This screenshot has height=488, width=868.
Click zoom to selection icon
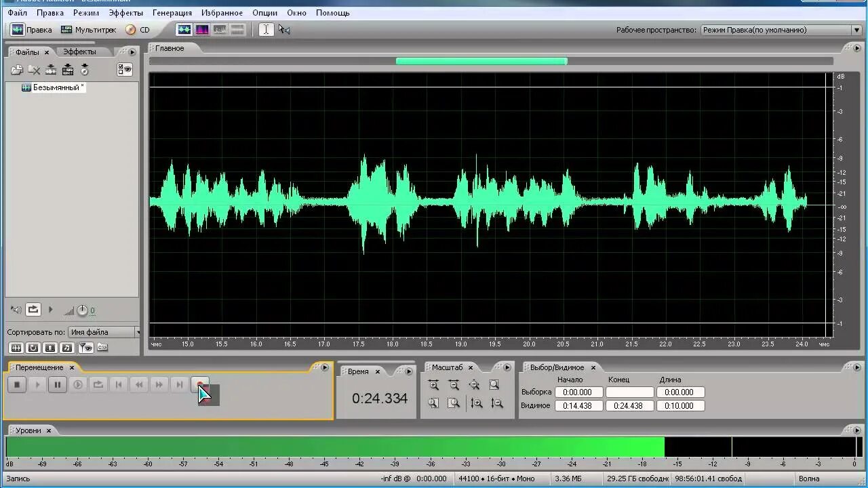495,385
